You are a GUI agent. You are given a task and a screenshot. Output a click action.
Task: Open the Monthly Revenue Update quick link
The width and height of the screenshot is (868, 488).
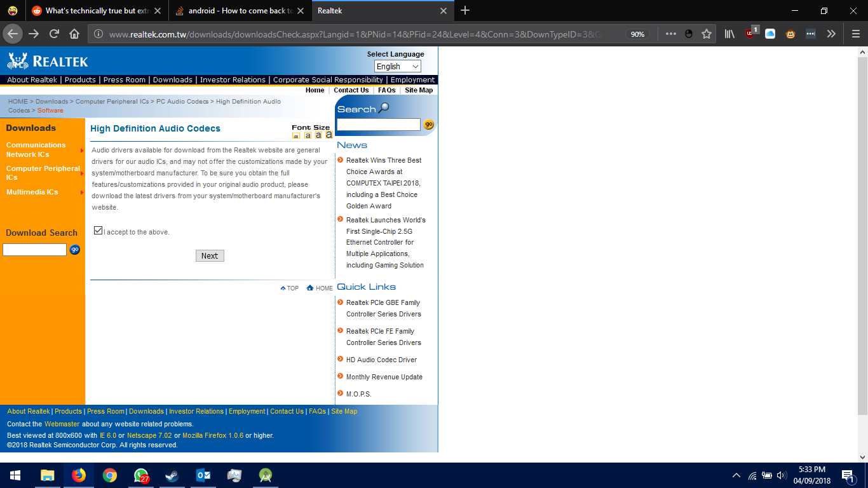pyautogui.click(x=384, y=377)
